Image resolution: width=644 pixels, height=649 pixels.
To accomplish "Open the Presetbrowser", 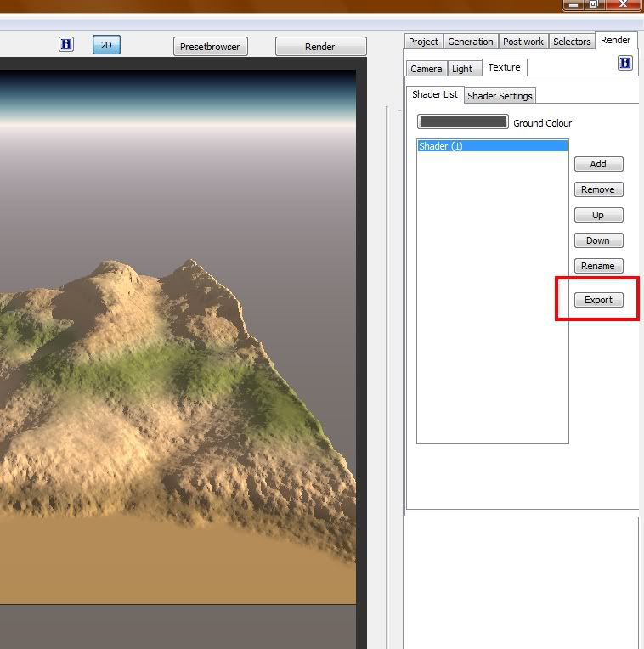I will coord(211,47).
